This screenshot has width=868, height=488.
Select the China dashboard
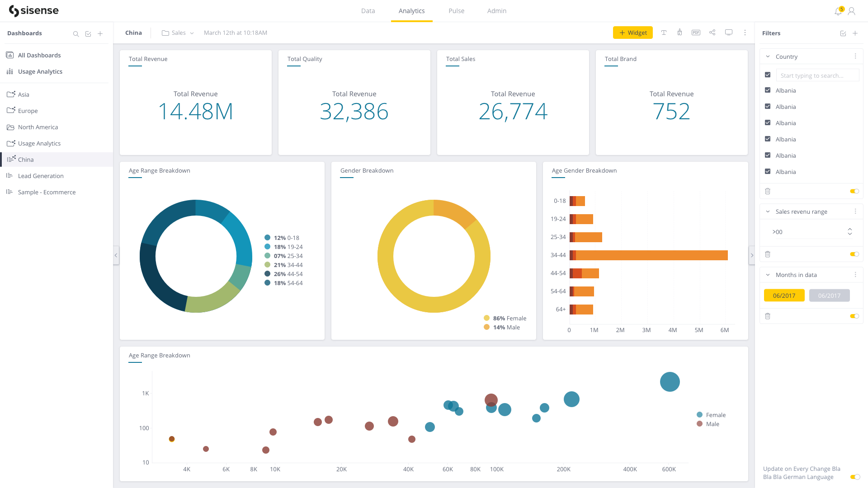[x=57, y=160]
